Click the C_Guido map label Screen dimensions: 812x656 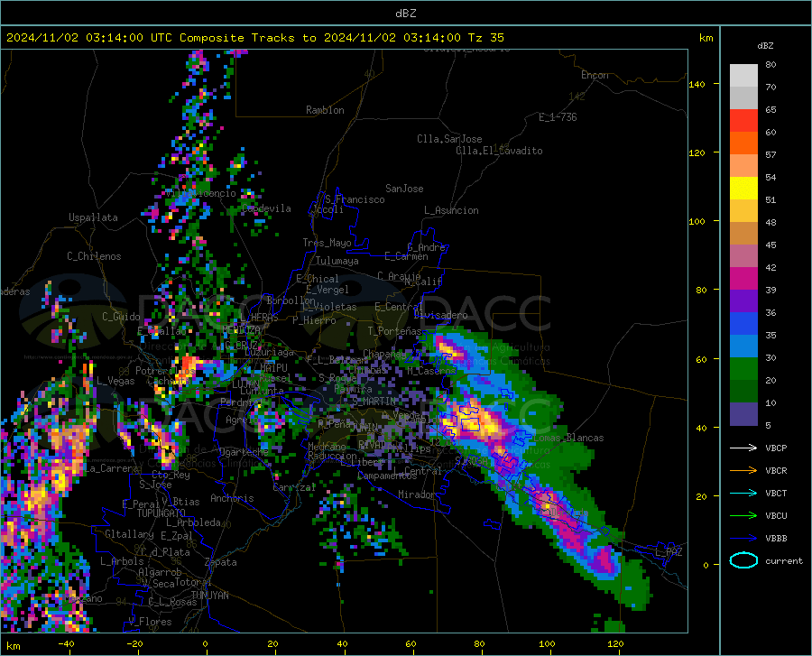point(121,317)
